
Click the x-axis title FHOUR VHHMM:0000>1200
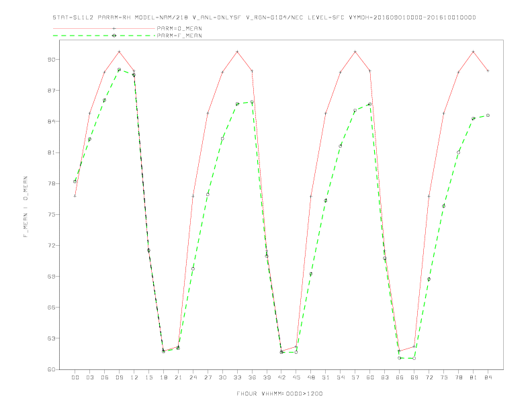pos(279,394)
